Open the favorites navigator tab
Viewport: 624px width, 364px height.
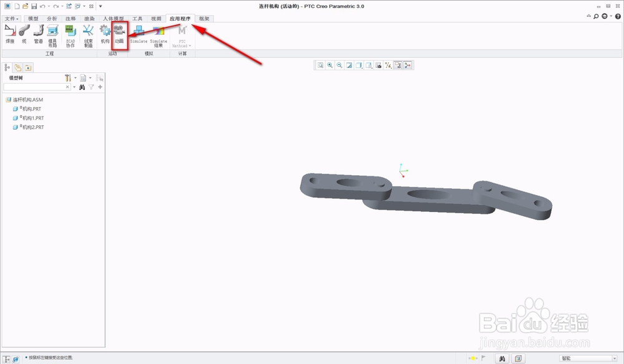(28, 67)
